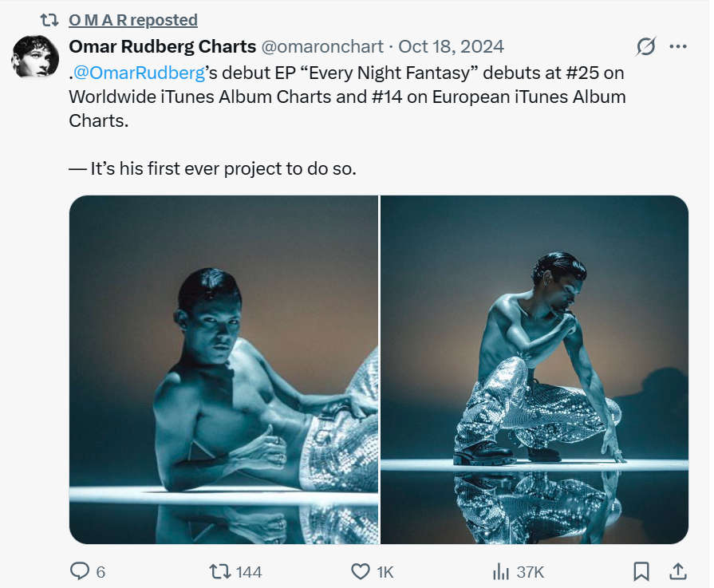Viewport: 714px width, 588px height.
Task: Repost this tweet using the arrows icon beside 144
Action: (218, 571)
